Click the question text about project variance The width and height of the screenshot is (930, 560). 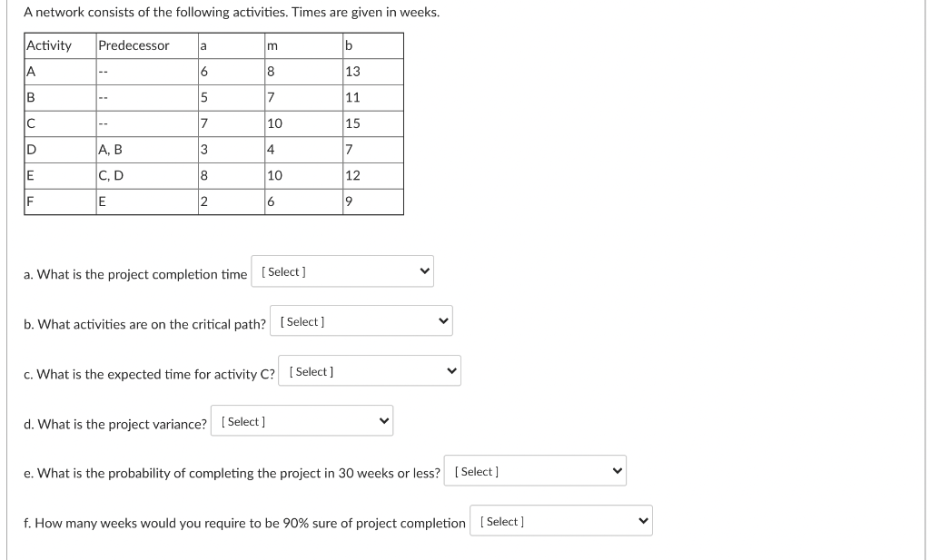coord(115,424)
